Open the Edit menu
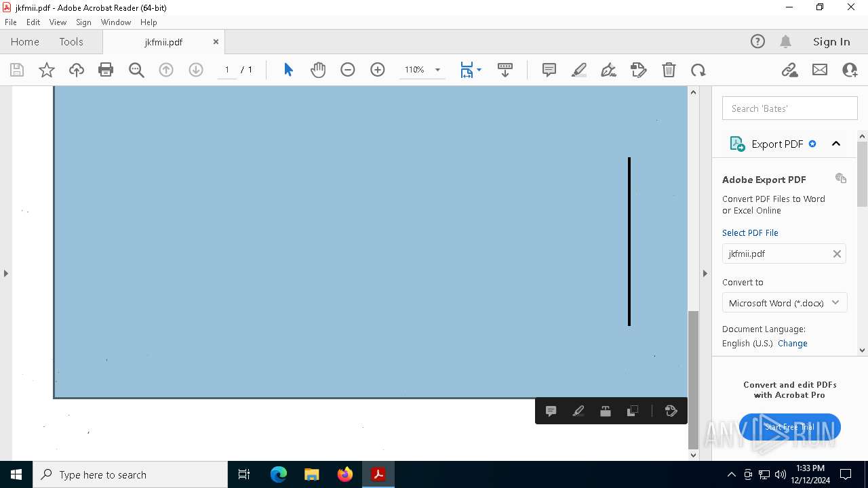Screen dimensions: 868x488 (x=33, y=22)
